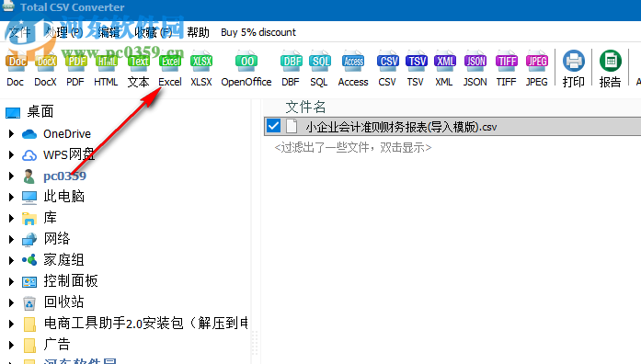Click the filtered files notice 过滤出了一些文件

pyautogui.click(x=353, y=147)
